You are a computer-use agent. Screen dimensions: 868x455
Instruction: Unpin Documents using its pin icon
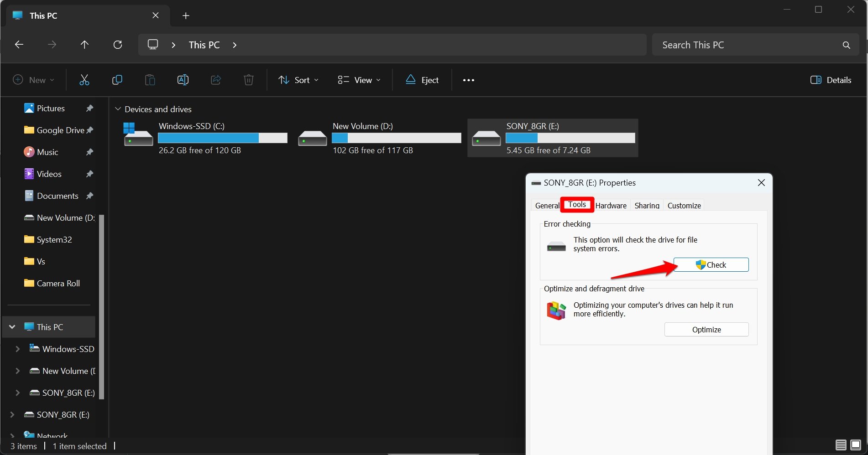point(89,196)
